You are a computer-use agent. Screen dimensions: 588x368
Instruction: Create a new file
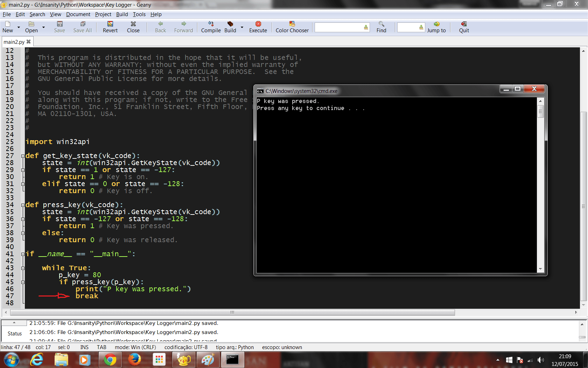pyautogui.click(x=7, y=27)
